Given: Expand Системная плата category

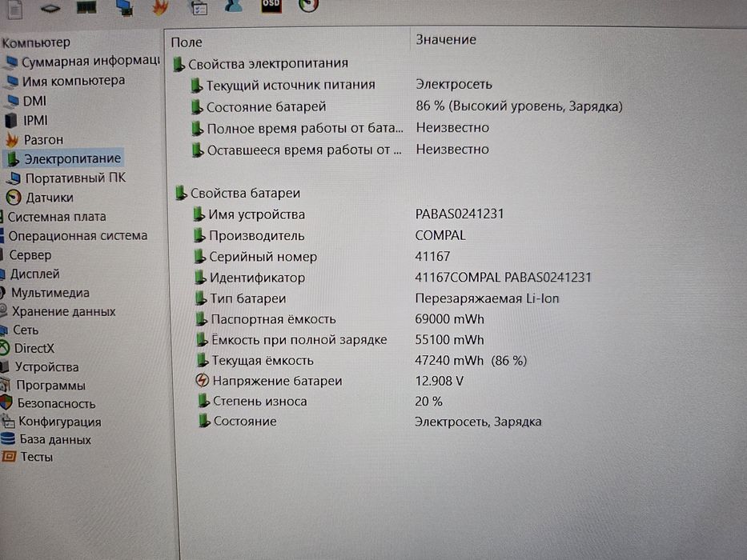Looking at the screenshot, I should tap(54, 217).
